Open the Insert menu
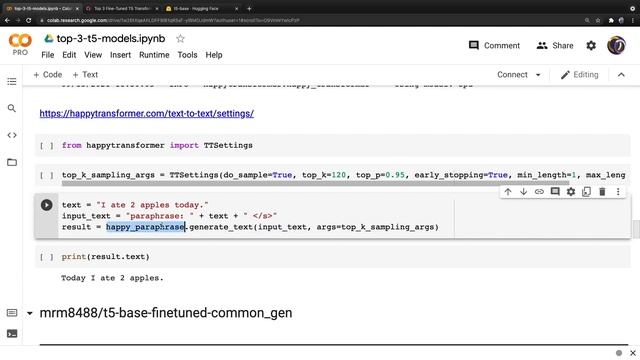Screen dimensions: 640x360 120,55
